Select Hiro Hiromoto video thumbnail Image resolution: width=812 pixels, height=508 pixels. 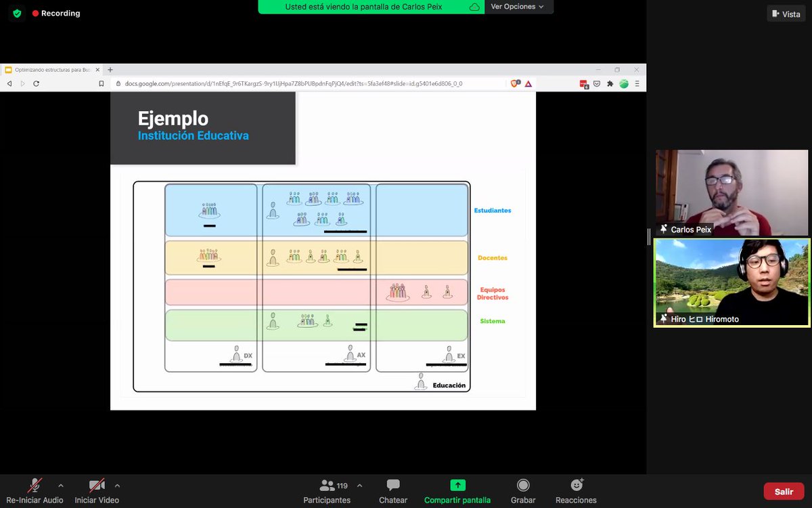click(x=732, y=282)
